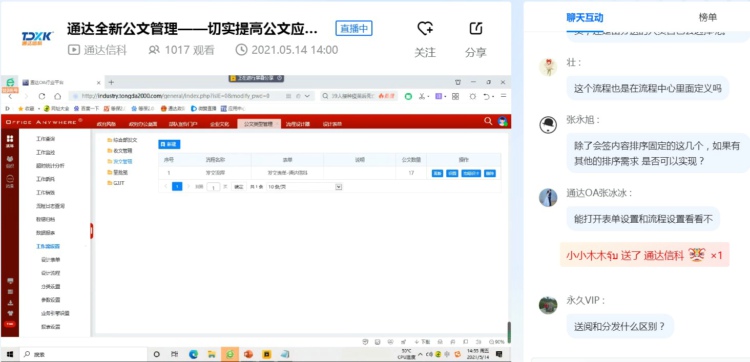Switch to the 聊天互动 tab
This screenshot has height=362, width=750.
tap(585, 18)
